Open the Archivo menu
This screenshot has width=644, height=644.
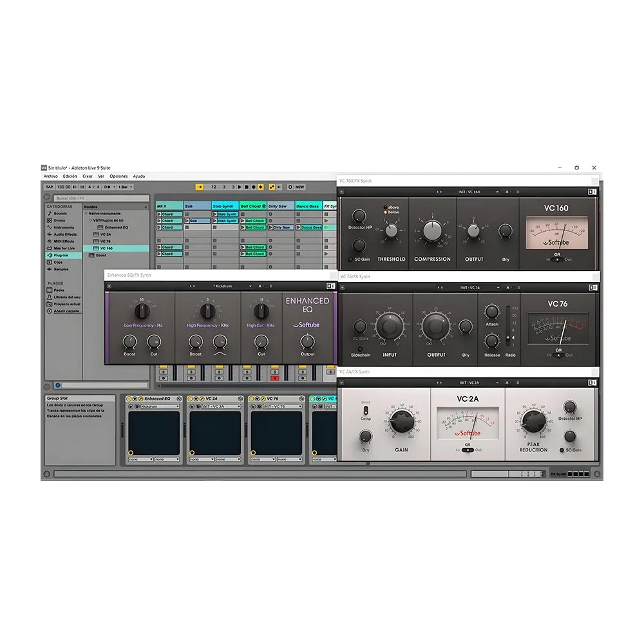50,176
